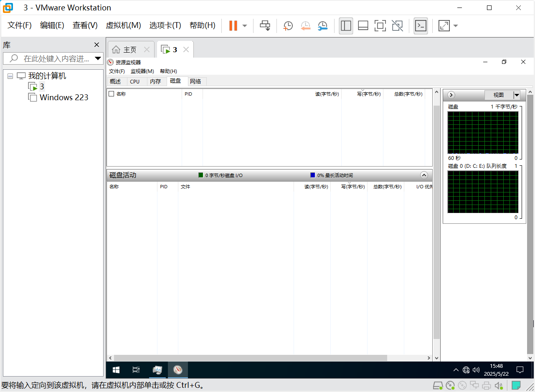Open the power options dropdown beside pause
Image resolution: width=535 pixels, height=392 pixels.
pos(245,25)
